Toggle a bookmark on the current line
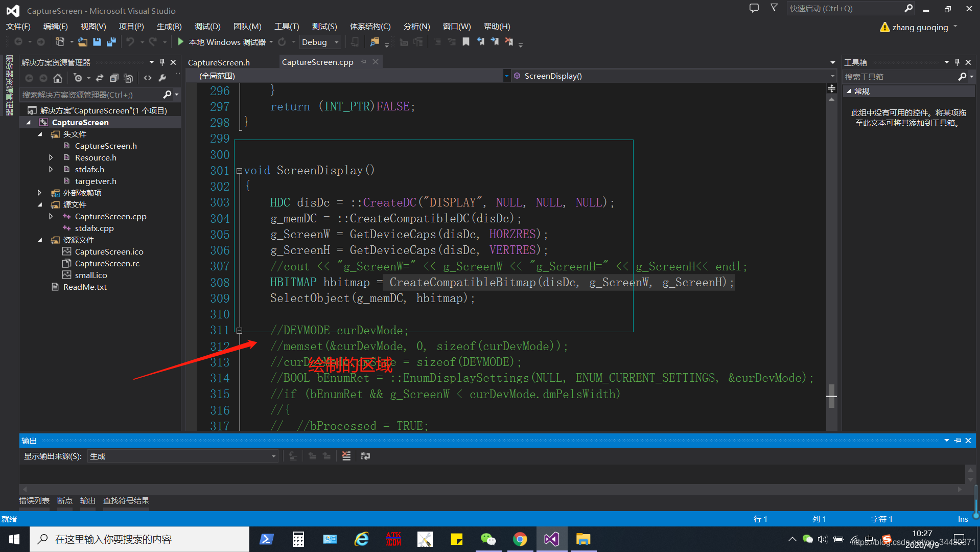The height and width of the screenshot is (552, 980). [466, 42]
